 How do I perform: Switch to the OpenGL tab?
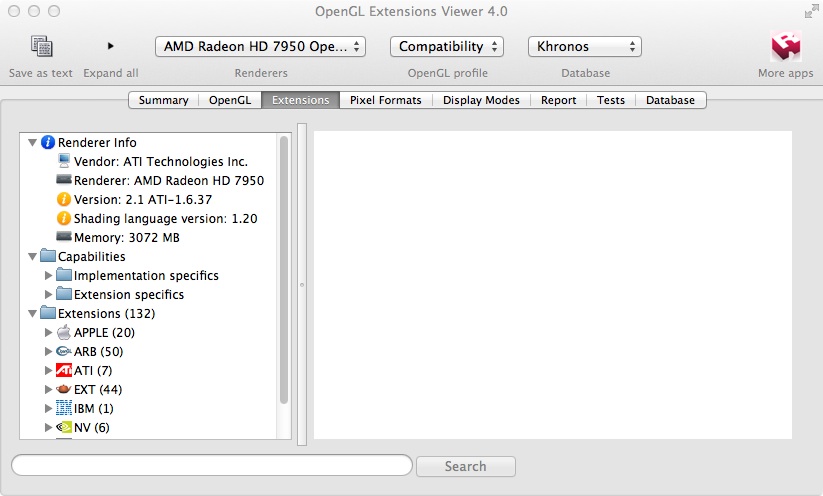230,100
